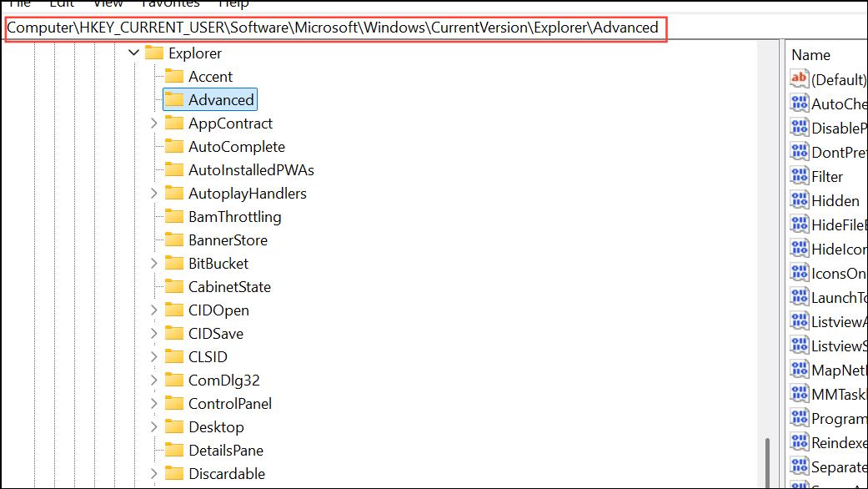Click the BamThrottling folder icon
The height and width of the screenshot is (489, 868).
pyautogui.click(x=176, y=216)
